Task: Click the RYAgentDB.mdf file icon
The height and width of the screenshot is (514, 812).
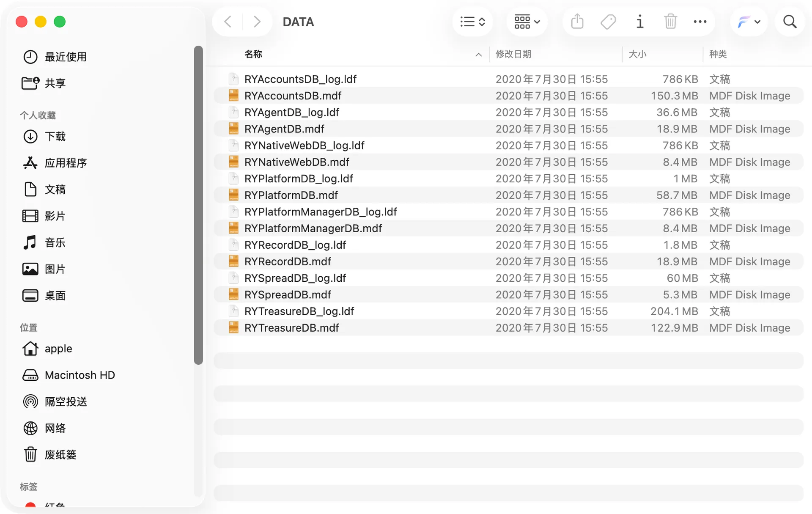Action: [233, 129]
